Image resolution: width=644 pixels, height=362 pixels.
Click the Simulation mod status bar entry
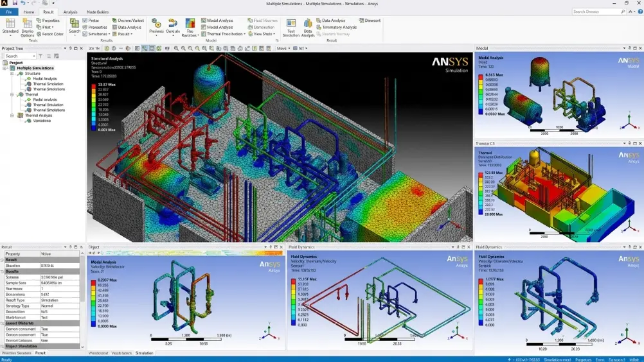557,359
